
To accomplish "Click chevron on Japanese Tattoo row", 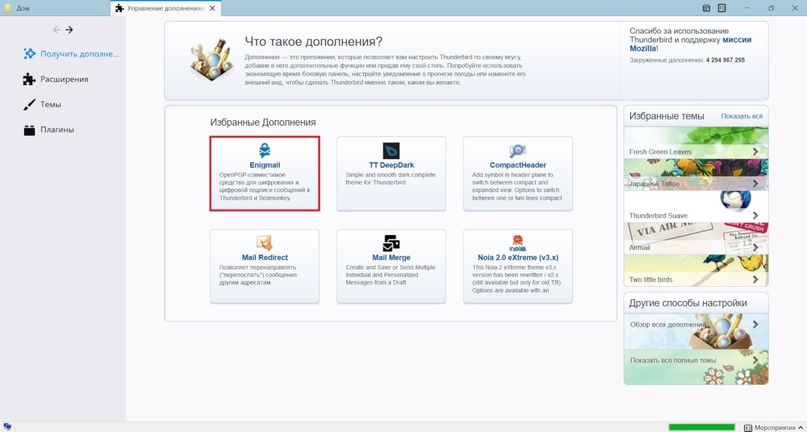I will coord(755,183).
